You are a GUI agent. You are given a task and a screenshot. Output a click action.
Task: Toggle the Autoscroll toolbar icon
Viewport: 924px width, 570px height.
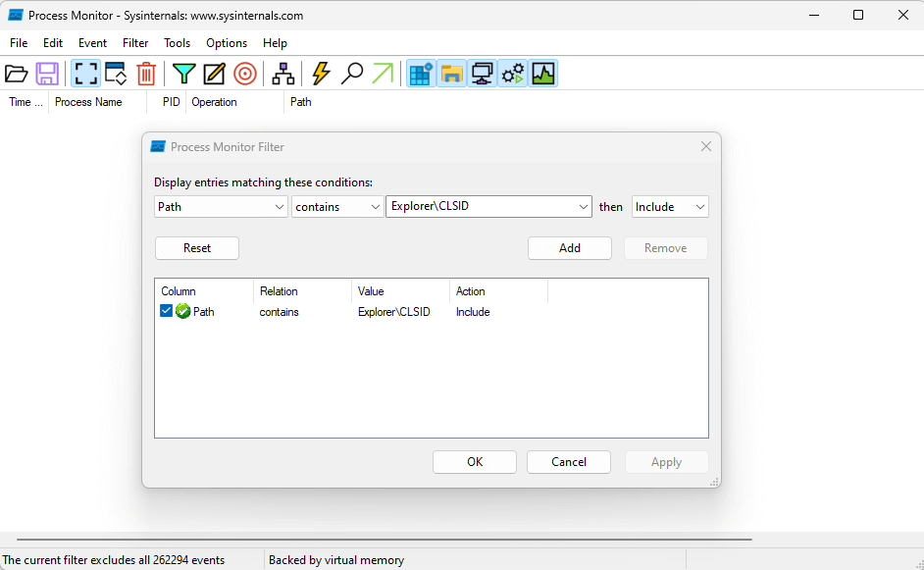[x=116, y=74]
